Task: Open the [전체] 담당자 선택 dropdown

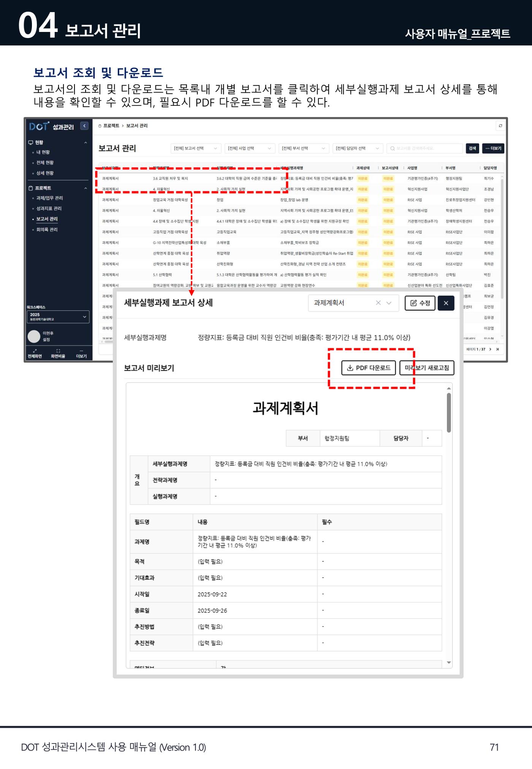Action: pyautogui.click(x=358, y=148)
